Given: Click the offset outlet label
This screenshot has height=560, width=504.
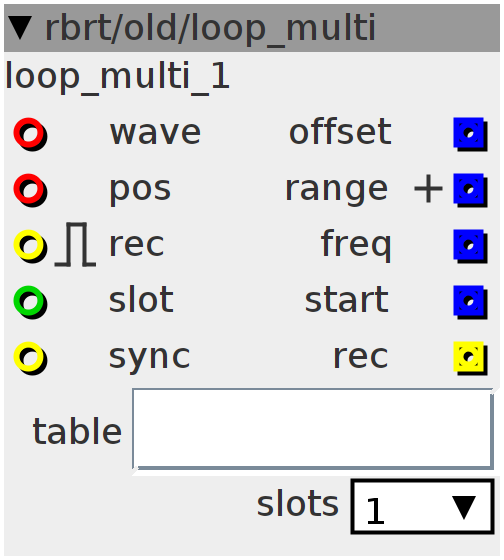Looking at the screenshot, I should tap(340, 132).
